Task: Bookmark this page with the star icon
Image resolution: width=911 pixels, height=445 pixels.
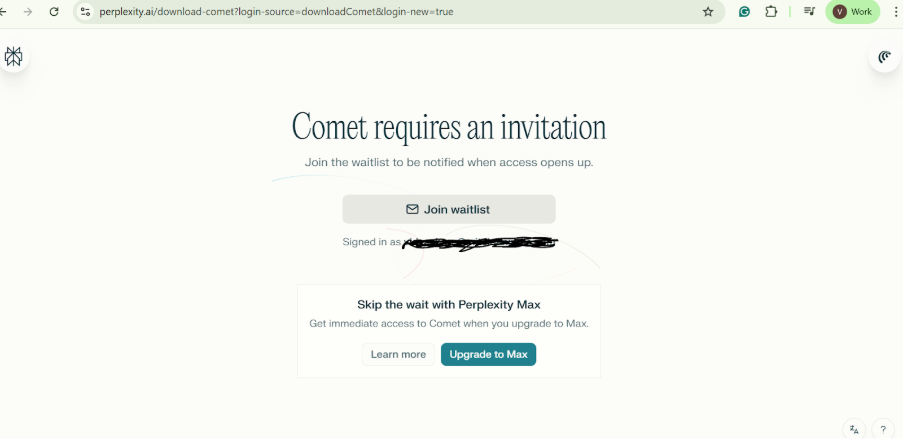Action: [x=708, y=12]
